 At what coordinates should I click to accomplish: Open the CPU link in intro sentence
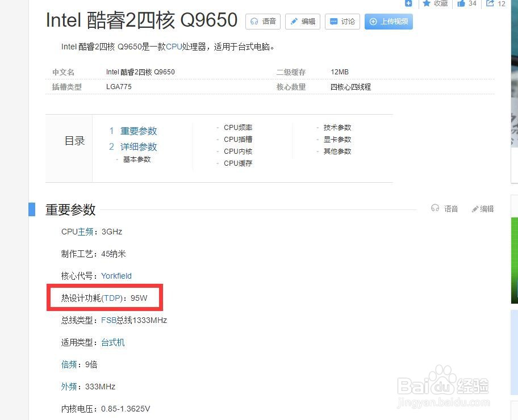point(174,47)
